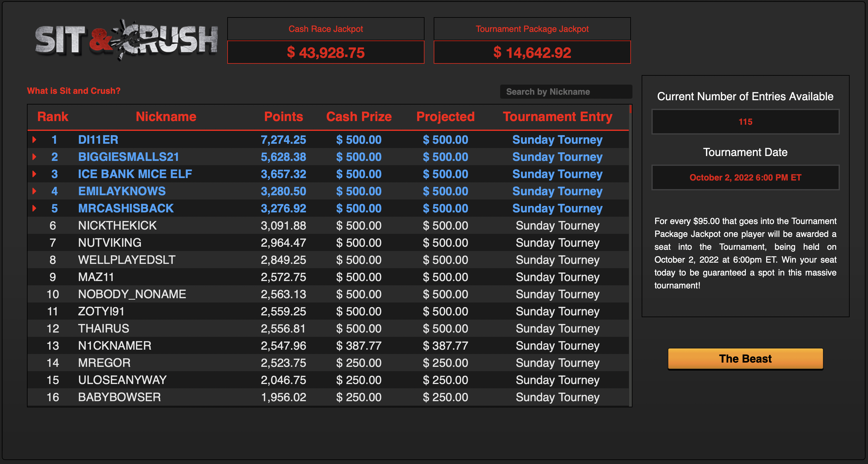
Task: Click Current Number of Entries Available heading
Action: point(745,97)
